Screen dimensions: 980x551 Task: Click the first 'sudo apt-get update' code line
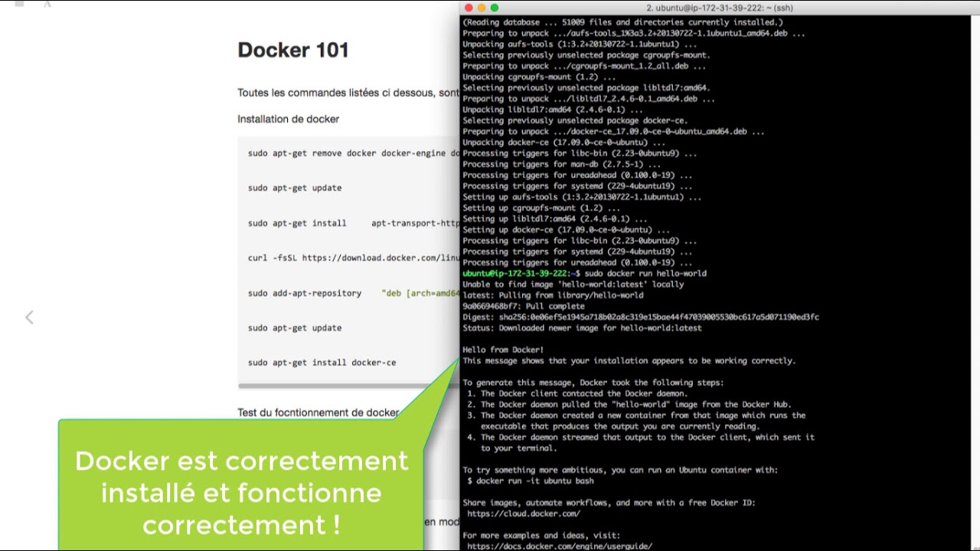tap(295, 187)
